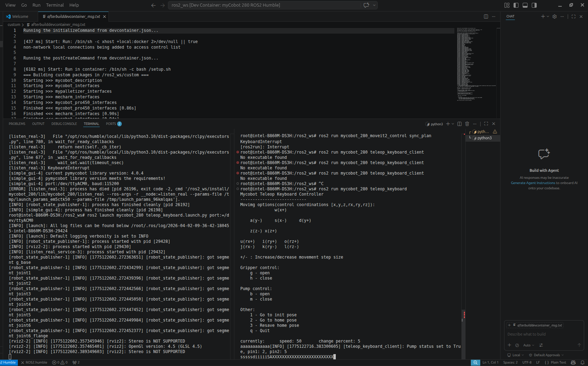Screen dimensions: 588x366
Task: Close the chat panel
Action: 581,16
